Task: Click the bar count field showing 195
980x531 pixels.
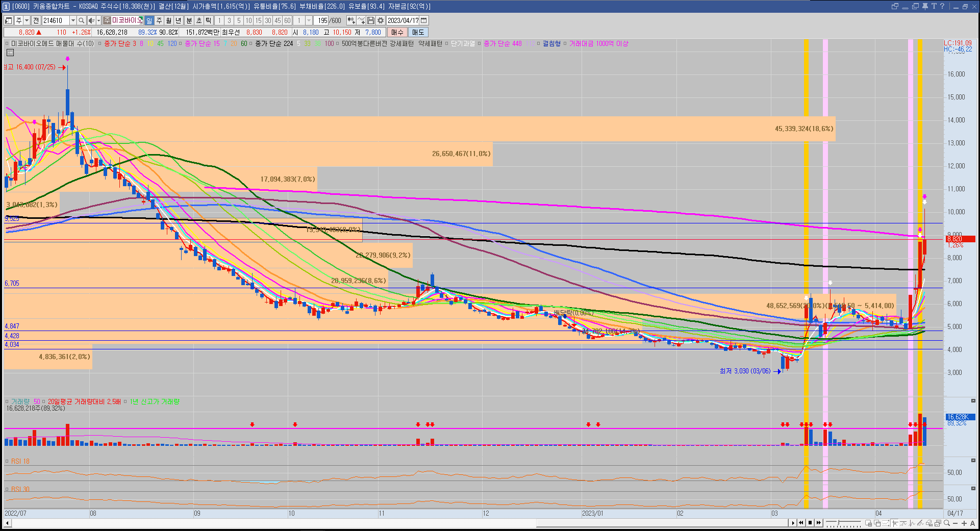Action: point(321,20)
